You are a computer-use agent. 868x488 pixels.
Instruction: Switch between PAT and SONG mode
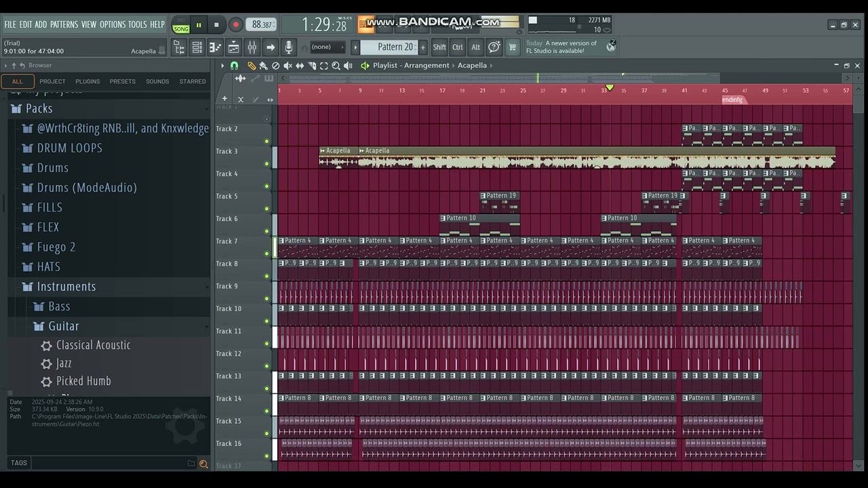pyautogui.click(x=181, y=25)
